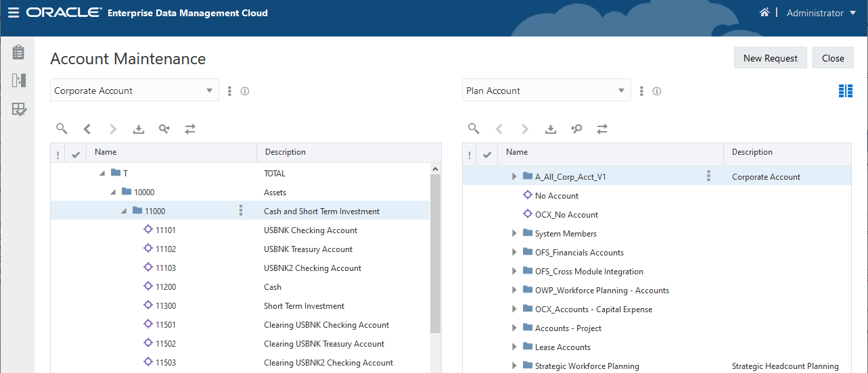The image size is (868, 373).
Task: Click the side-by-side layout icon at far right
Action: pos(845,91)
